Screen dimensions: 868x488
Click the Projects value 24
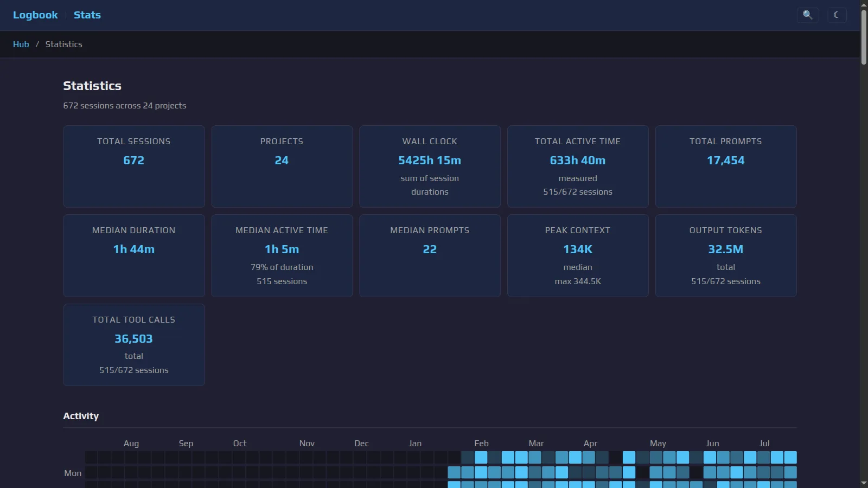[x=282, y=160]
